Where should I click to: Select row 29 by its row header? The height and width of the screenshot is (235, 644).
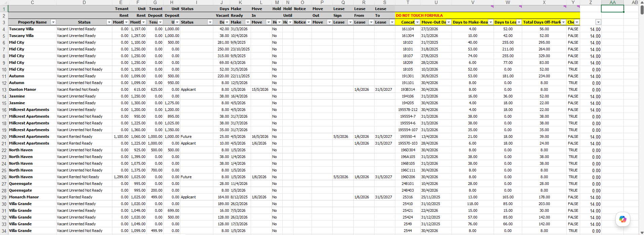(x=4, y=197)
